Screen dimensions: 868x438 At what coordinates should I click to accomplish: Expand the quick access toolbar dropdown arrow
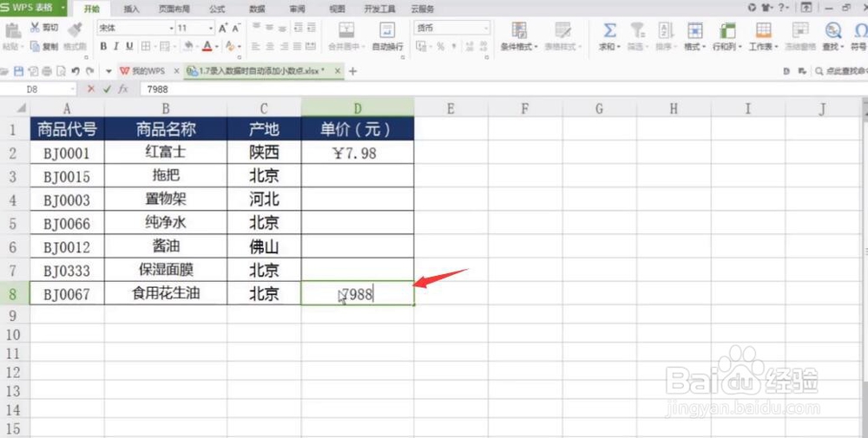pyautogui.click(x=108, y=71)
